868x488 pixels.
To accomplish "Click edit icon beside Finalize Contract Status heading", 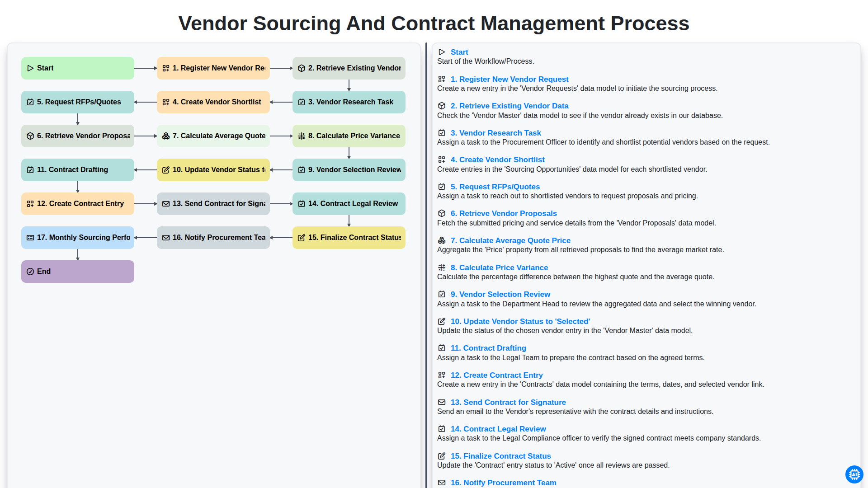I will click(442, 456).
